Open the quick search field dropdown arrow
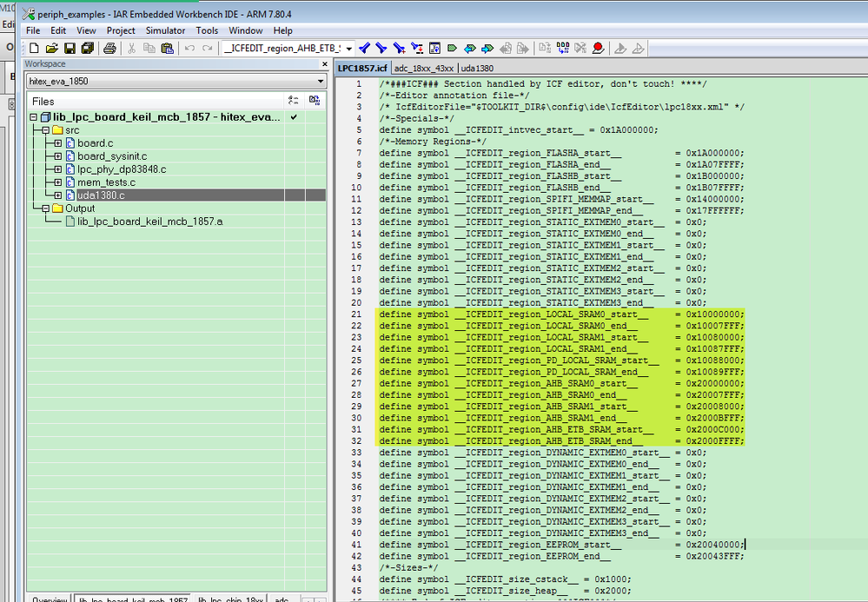 349,49
